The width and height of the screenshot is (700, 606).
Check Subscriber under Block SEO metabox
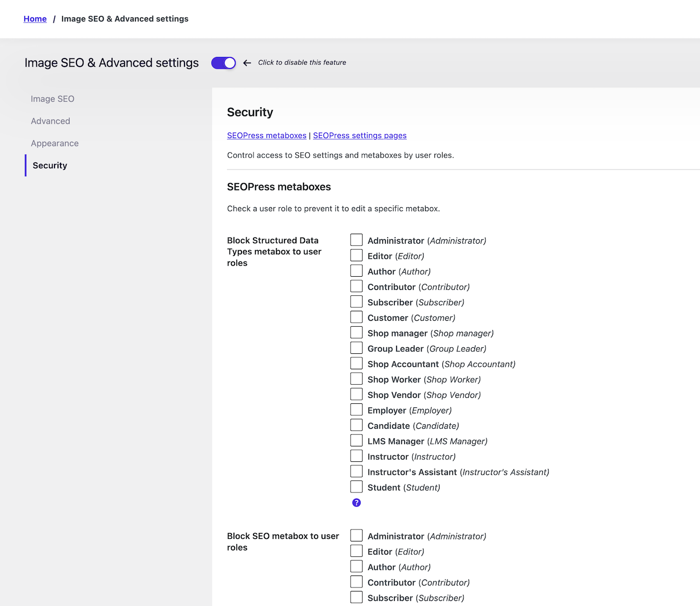[356, 597]
